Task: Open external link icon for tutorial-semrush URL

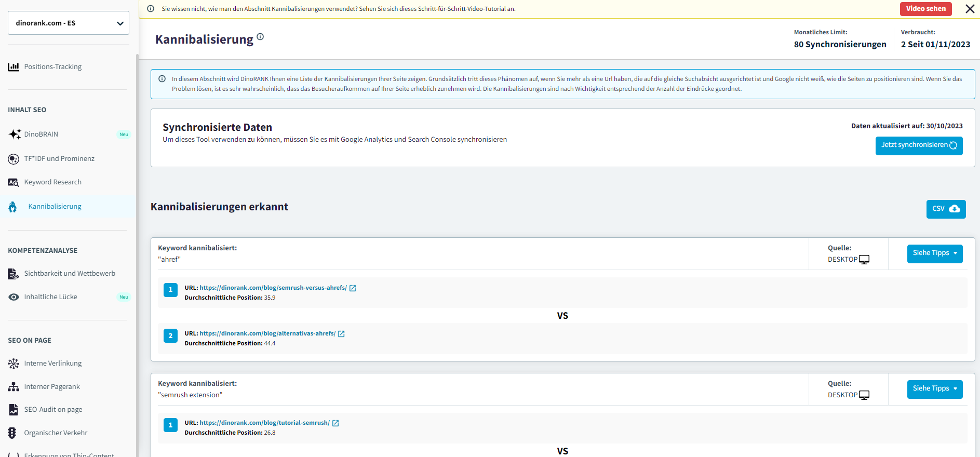Action: [x=335, y=423]
